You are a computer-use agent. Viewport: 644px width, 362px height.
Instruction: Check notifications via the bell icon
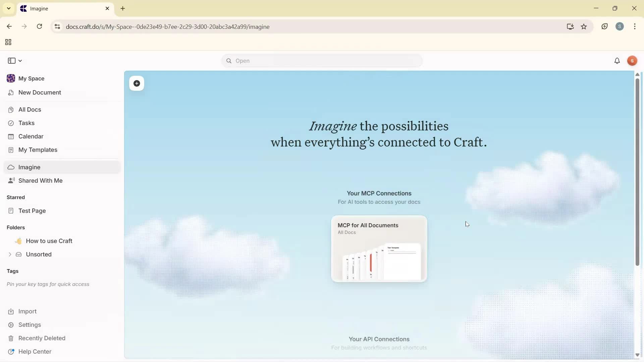618,61
